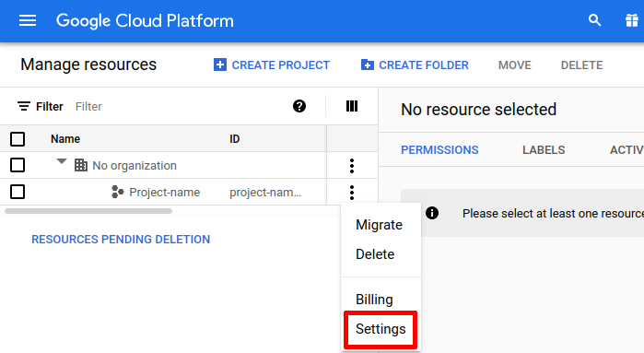Click the organization building icon

(81, 165)
